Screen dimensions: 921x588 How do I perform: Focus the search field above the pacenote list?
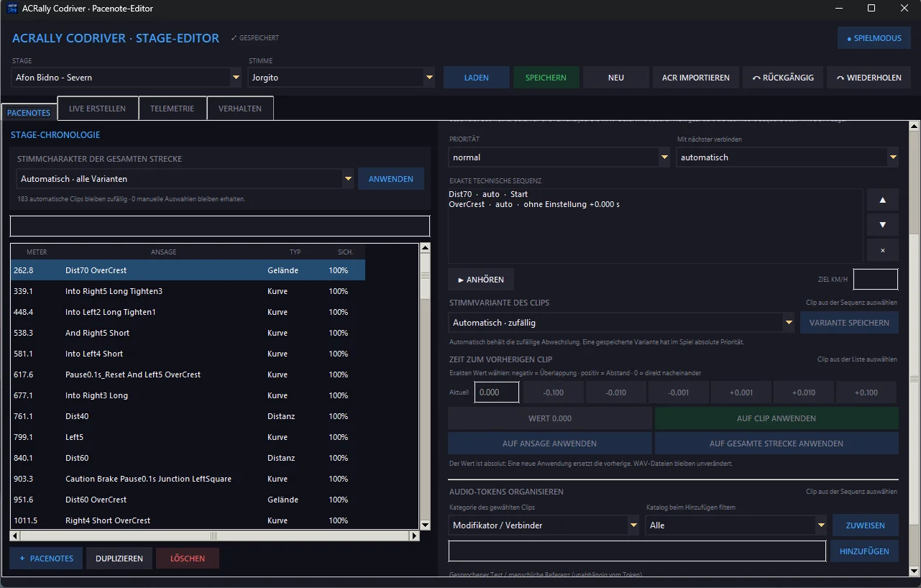tap(220, 226)
